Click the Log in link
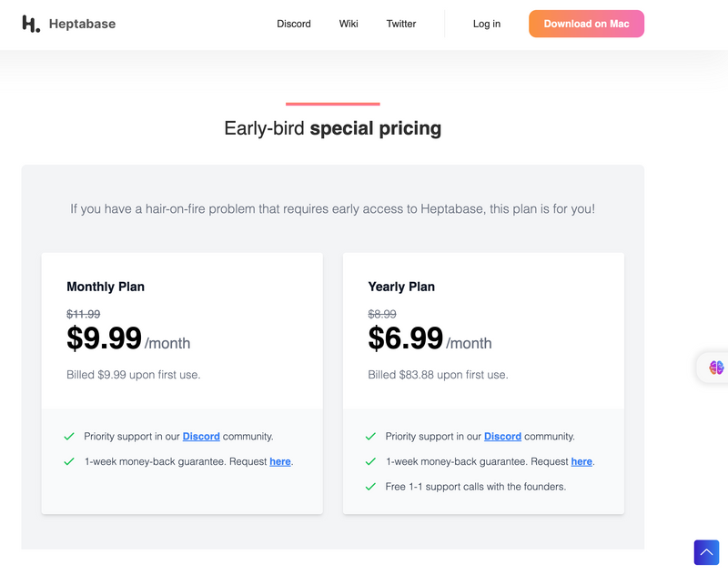Viewport: 728px width, 575px height. pyautogui.click(x=487, y=24)
